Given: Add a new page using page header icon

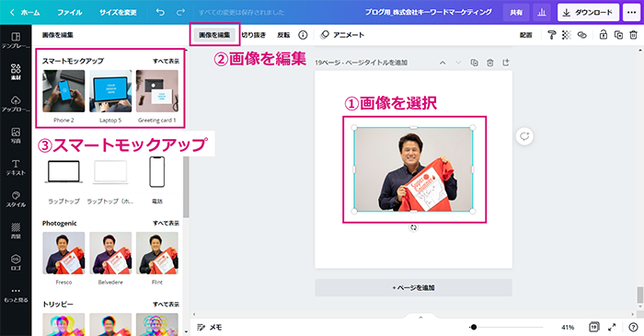Looking at the screenshot, I should click(x=506, y=63).
